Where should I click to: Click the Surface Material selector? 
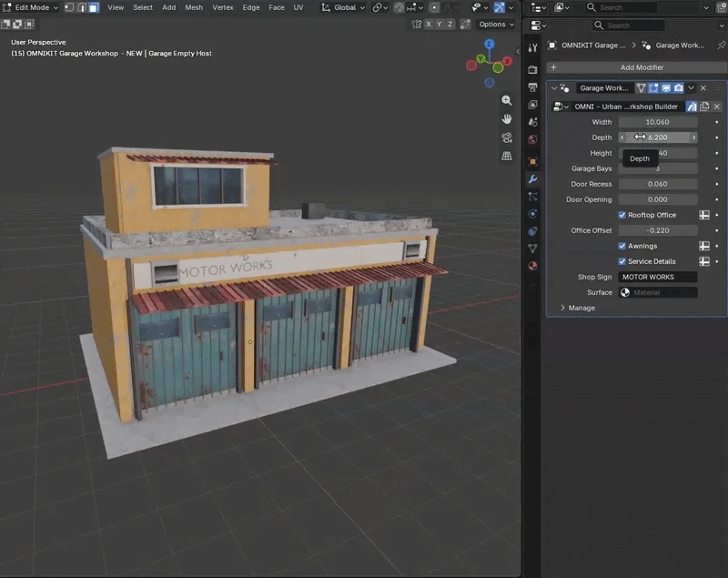[x=657, y=292]
